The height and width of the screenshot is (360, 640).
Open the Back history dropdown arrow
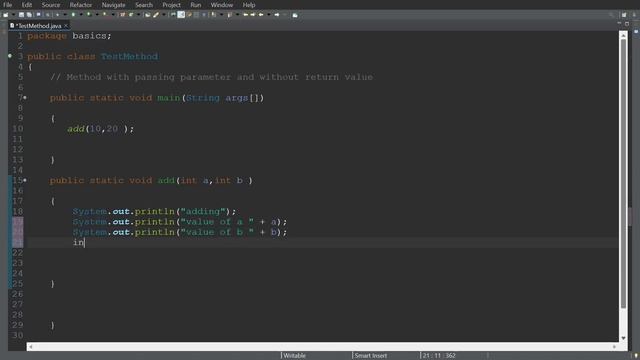[x=269, y=15]
